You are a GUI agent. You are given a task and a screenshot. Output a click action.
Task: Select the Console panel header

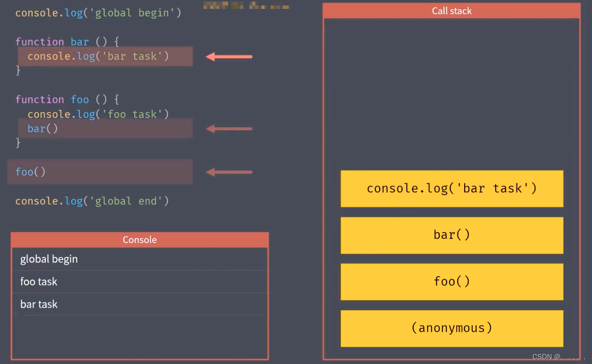[140, 240]
